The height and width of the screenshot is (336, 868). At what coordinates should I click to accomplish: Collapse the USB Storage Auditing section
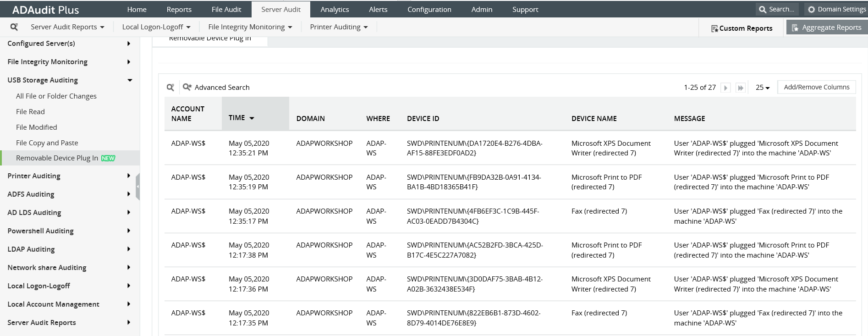(130, 80)
